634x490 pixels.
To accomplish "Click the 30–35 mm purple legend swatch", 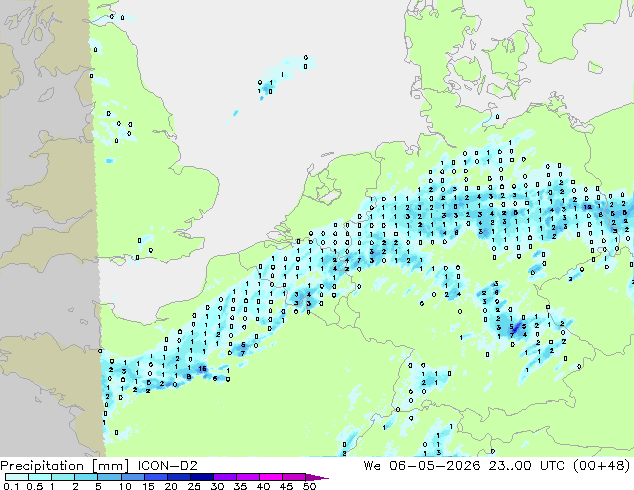I will pos(225,477).
